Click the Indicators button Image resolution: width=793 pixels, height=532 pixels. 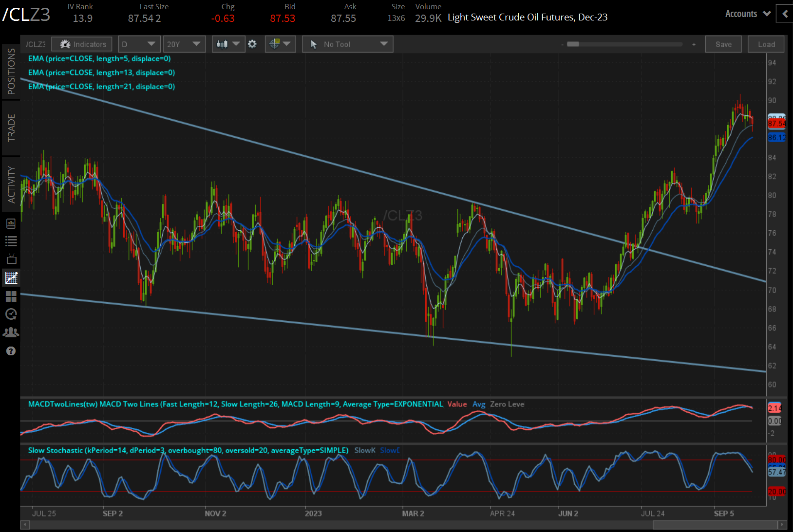(82, 44)
